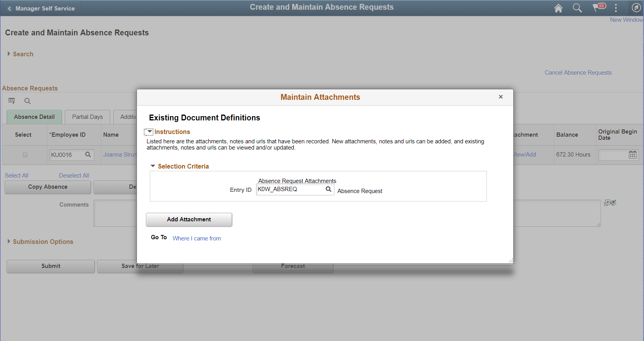Open Joanna employee name link
644x341 pixels.
click(x=120, y=155)
